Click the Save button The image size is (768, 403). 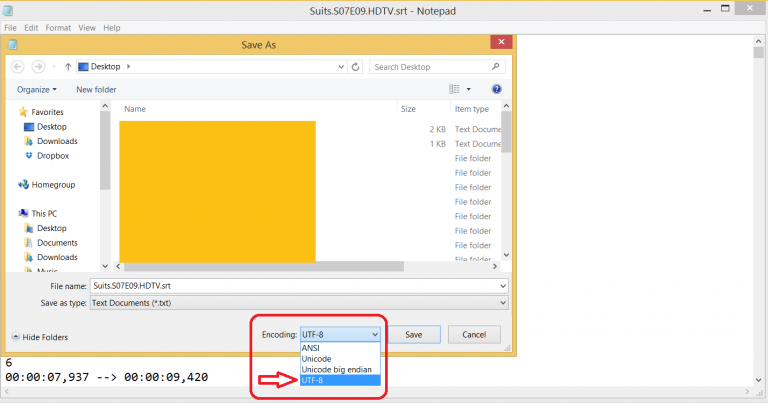point(413,335)
